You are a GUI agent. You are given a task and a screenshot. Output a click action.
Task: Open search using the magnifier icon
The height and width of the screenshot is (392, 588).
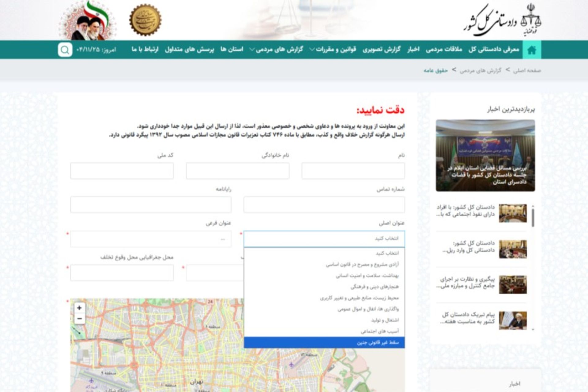(64, 50)
